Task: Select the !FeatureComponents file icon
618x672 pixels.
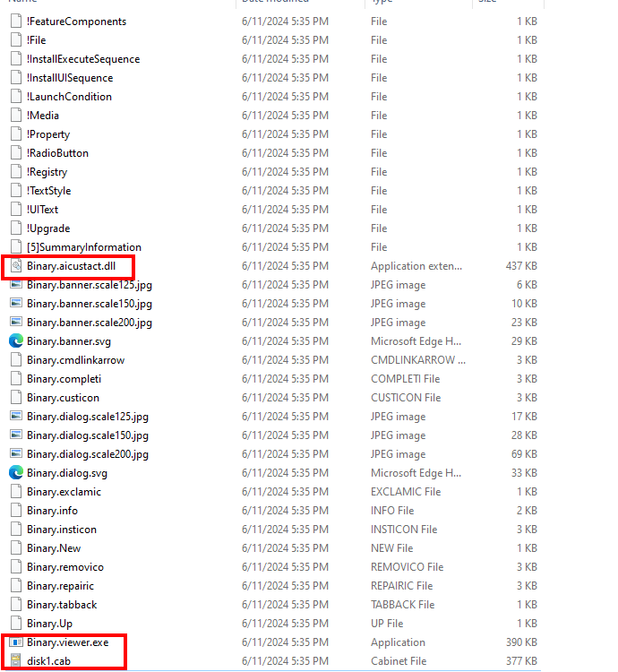Action: coord(16,21)
